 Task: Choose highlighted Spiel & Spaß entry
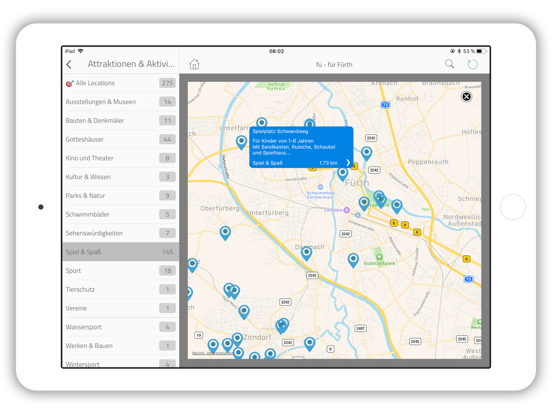click(x=121, y=252)
